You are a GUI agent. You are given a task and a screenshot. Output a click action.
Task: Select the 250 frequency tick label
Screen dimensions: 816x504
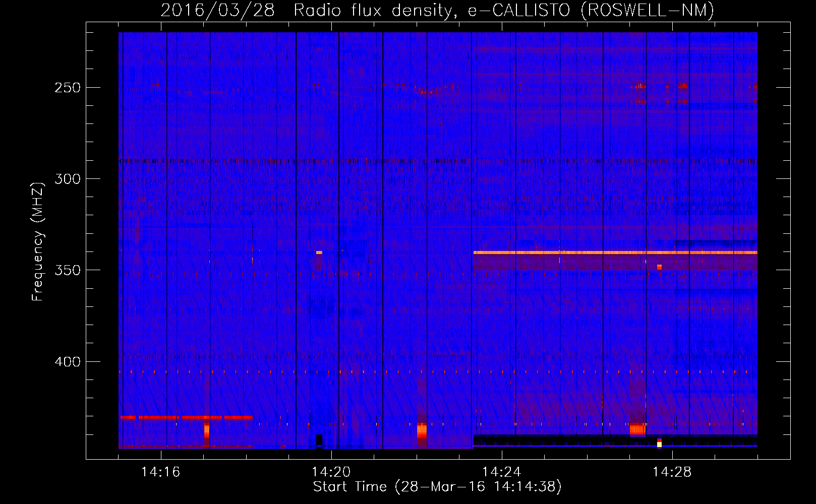pos(68,88)
